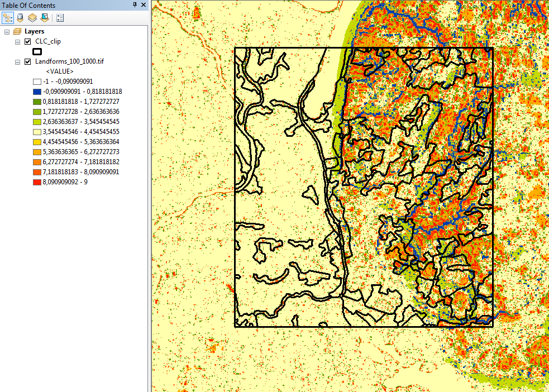
Task: Select the Layers data frame name
Action: 34,31
